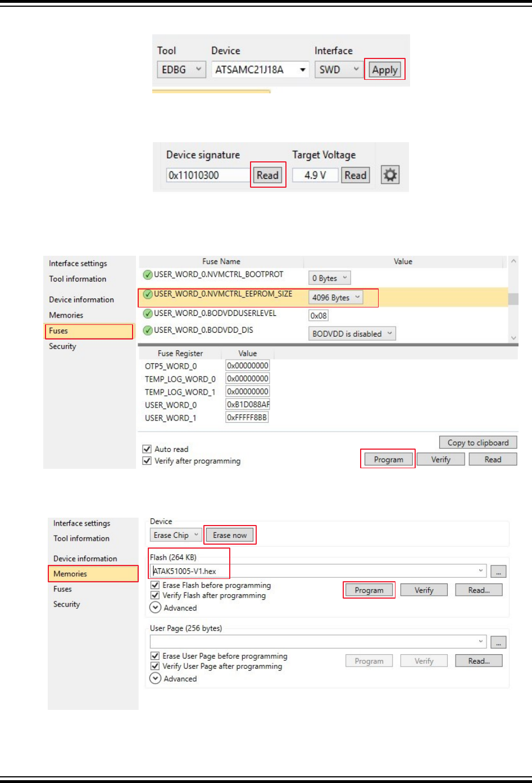The width and height of the screenshot is (532, 783).
Task: Click green check icon next to NVMCTRL_BOOTPROT fuse
Action: pyautogui.click(x=148, y=275)
